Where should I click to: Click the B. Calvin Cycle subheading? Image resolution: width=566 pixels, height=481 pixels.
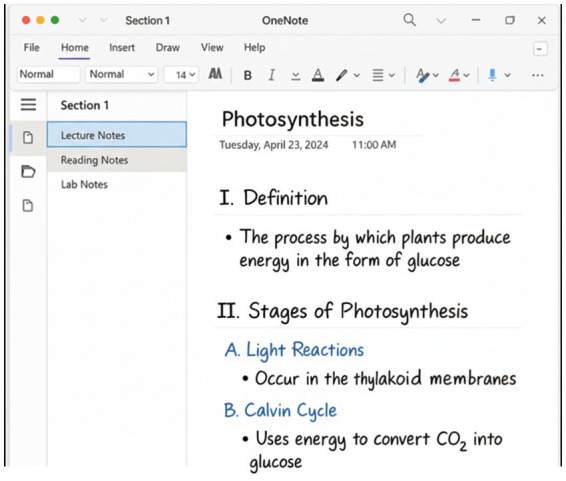pos(280,411)
